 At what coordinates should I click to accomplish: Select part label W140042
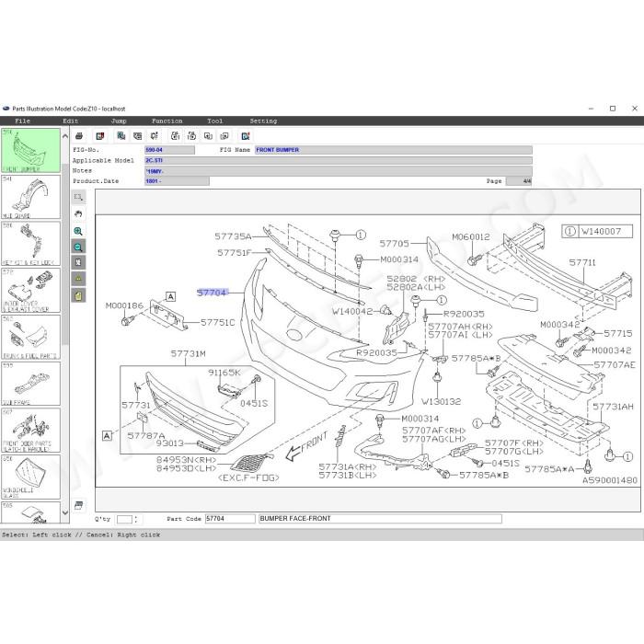(352, 311)
